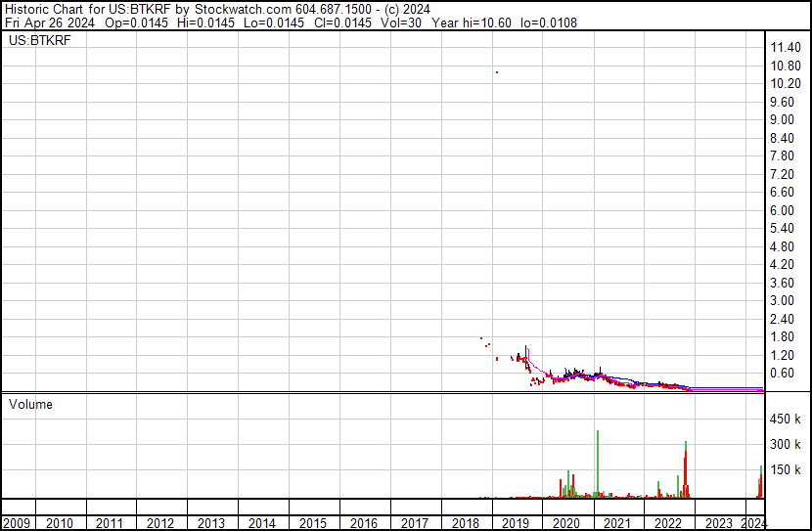Image resolution: width=812 pixels, height=531 pixels.
Task: Click the 1.20 price axis value
Action: [782, 356]
